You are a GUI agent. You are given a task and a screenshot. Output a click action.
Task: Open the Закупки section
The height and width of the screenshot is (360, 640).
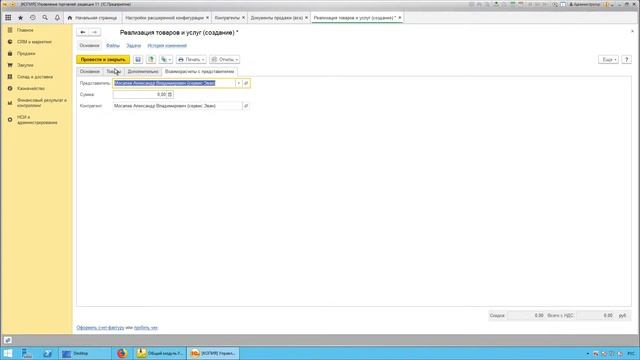click(25, 65)
